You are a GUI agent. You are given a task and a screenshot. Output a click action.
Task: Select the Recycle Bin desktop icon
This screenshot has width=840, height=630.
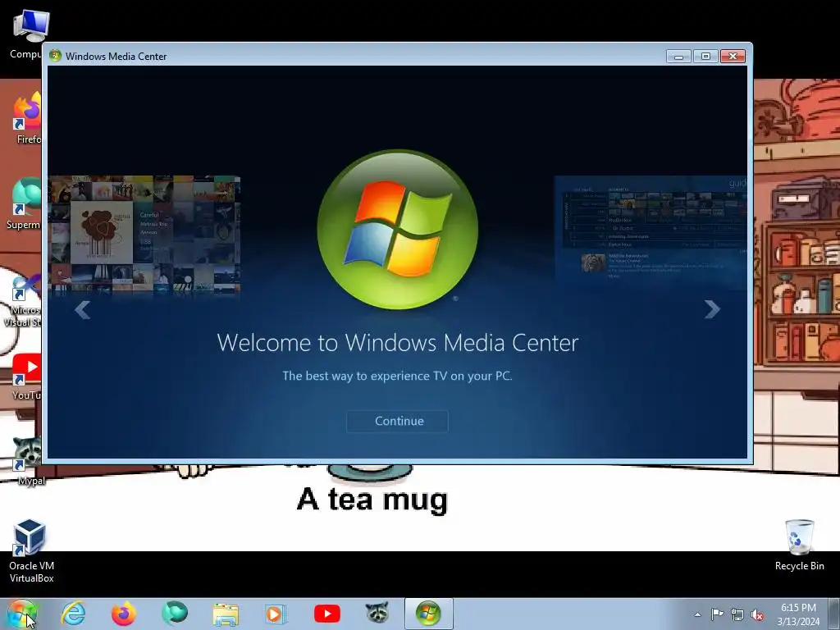click(x=799, y=545)
